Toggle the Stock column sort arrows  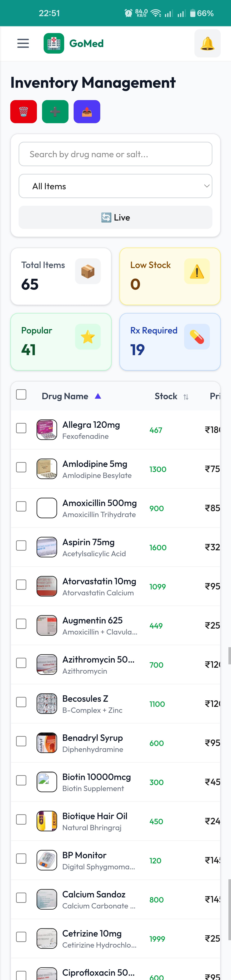pos(186,397)
